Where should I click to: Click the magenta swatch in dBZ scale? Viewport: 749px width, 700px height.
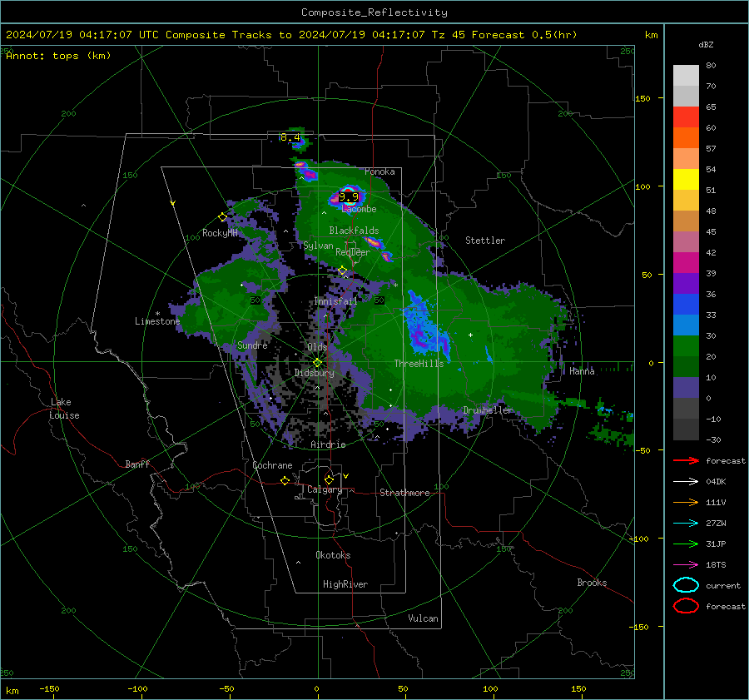[686, 262]
